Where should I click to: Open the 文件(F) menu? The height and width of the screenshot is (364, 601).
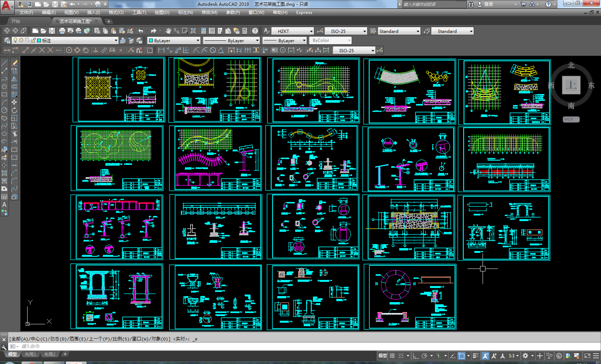click(x=26, y=13)
